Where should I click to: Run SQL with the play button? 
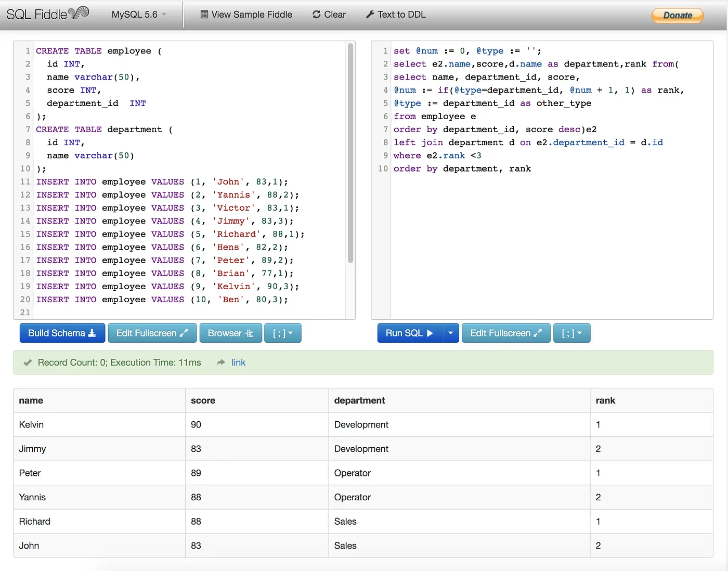[x=410, y=333]
